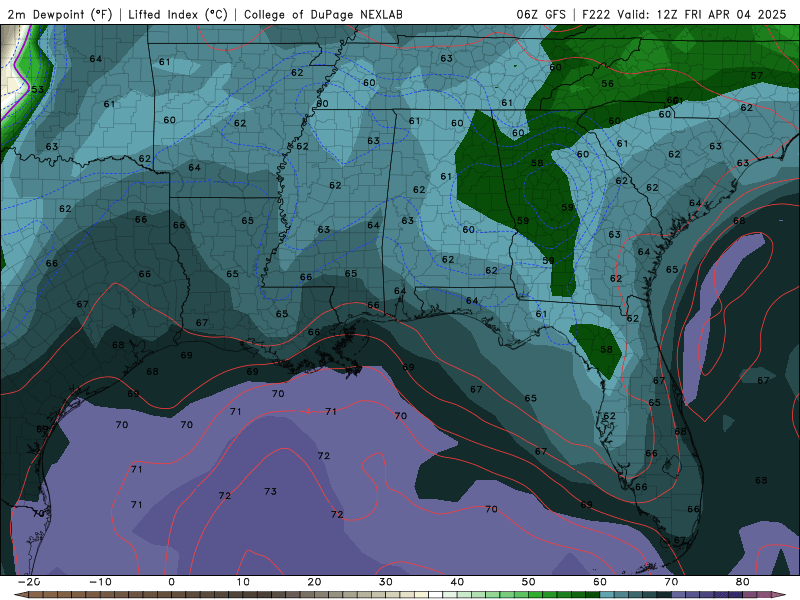800x600 pixels.
Task: Click the "06Z GFS" model run label
Action: 541,15
